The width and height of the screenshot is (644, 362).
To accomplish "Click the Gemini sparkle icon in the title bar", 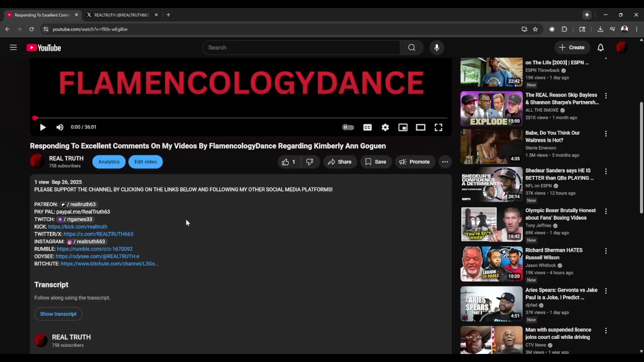I will tap(587, 15).
